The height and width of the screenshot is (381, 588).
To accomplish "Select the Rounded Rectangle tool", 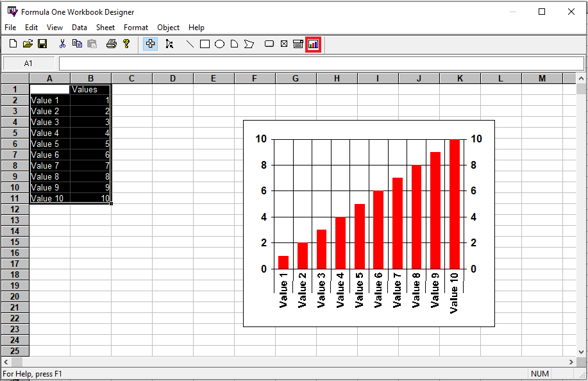I will pos(269,44).
